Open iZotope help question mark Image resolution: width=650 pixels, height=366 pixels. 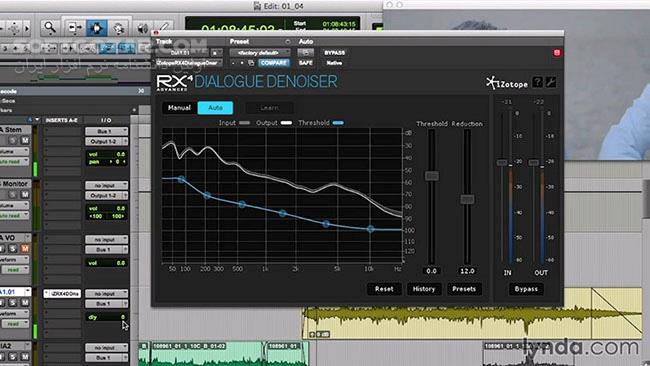tap(537, 82)
